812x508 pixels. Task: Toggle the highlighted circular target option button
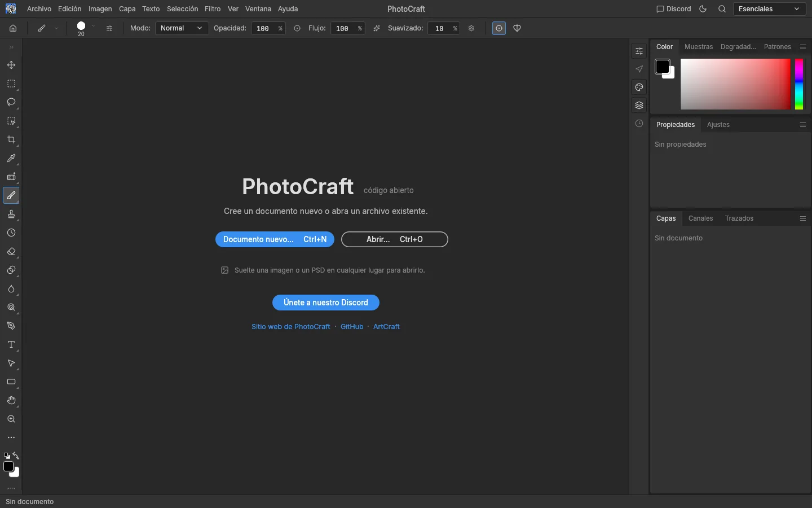pyautogui.click(x=499, y=28)
